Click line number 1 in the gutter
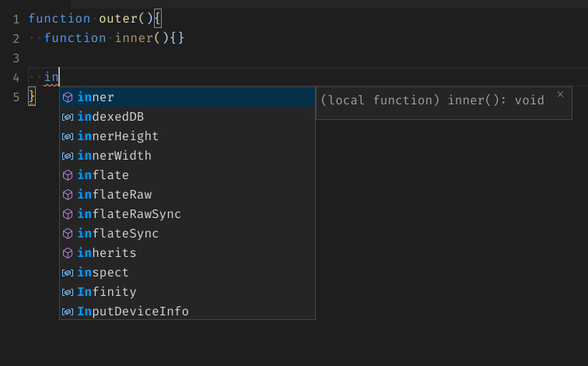 16,19
